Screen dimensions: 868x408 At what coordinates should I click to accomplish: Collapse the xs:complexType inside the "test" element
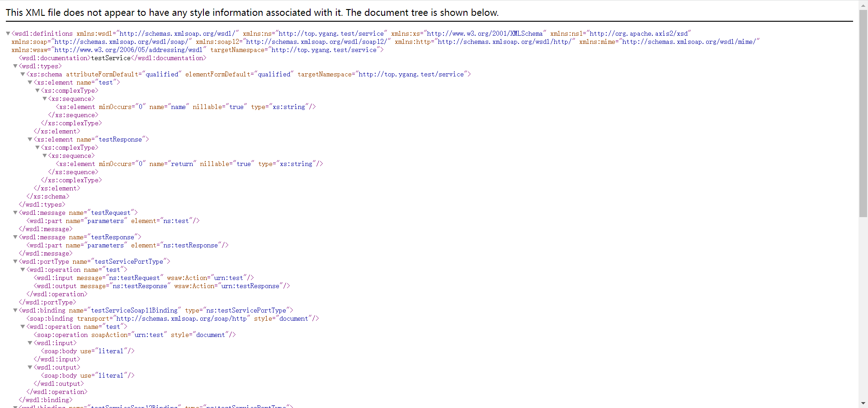pos(38,90)
